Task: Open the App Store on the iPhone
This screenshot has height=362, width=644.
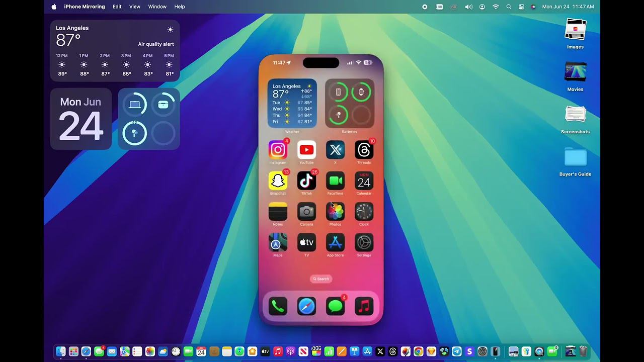Action: [x=335, y=242]
